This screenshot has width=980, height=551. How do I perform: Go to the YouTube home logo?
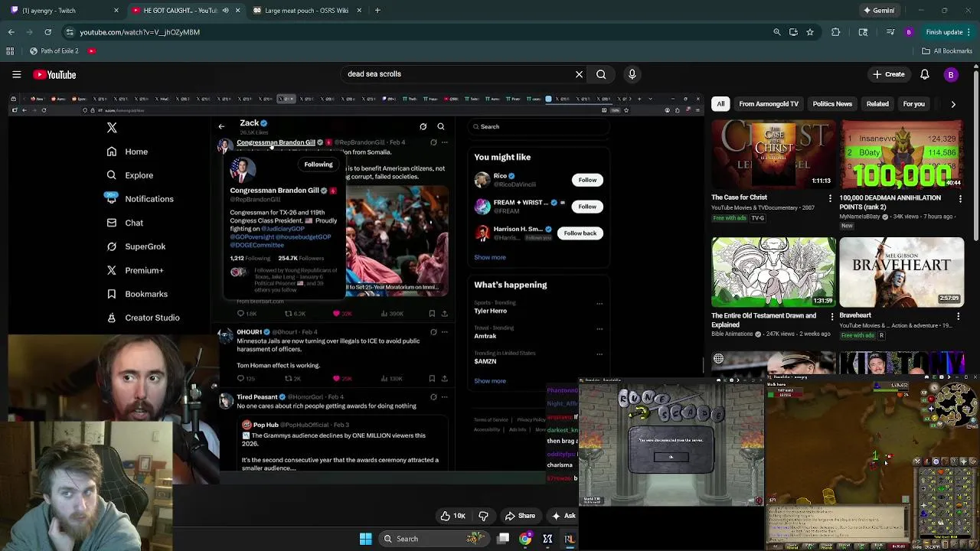(54, 74)
